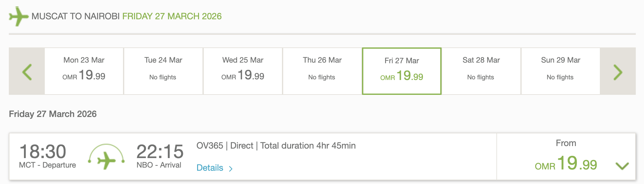This screenshot has height=184, width=644.
Task: Switch to the Sun 29 Mar date tab
Action: click(x=561, y=71)
